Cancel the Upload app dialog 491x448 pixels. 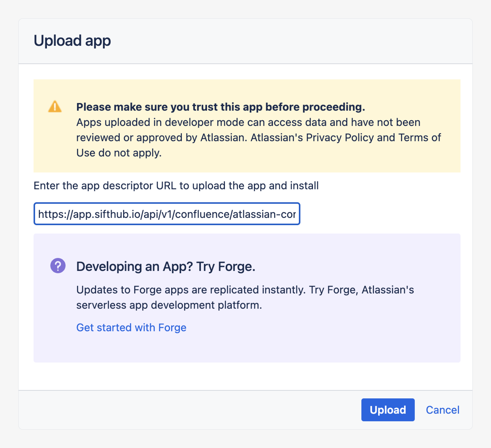coord(442,410)
